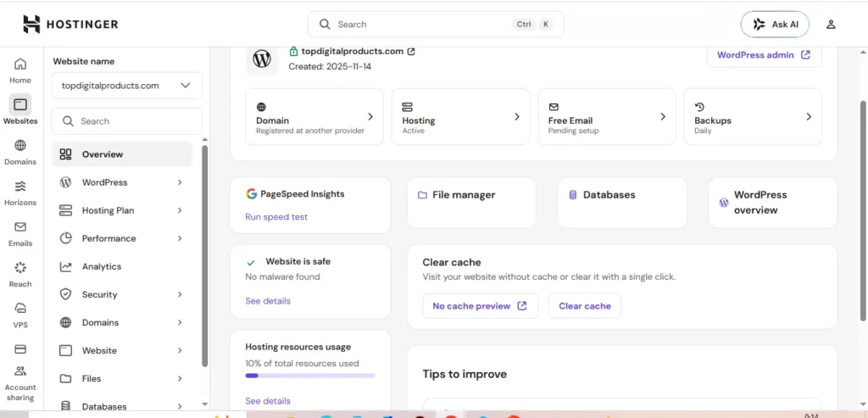Click the main page vertical scrollbar
The width and height of the screenshot is (868, 418).
(863, 210)
